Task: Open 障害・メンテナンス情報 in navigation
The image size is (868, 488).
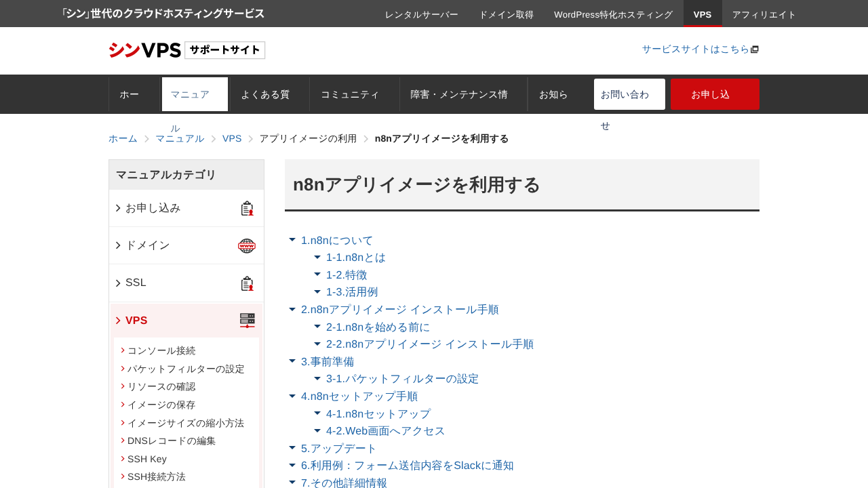Action: 463,94
